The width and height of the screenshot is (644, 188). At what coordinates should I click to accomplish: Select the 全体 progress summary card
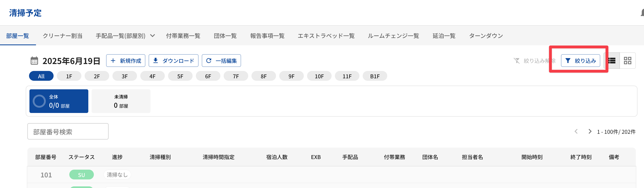click(x=59, y=101)
